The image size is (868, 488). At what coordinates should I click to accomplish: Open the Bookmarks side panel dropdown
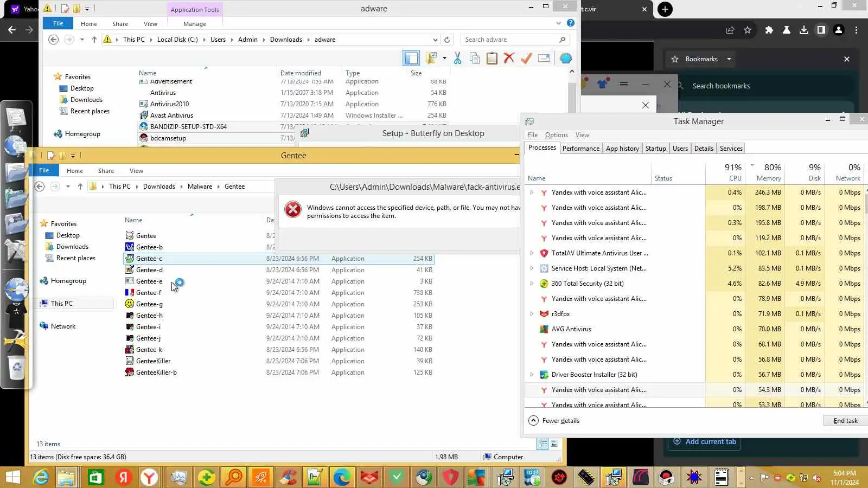(729, 59)
